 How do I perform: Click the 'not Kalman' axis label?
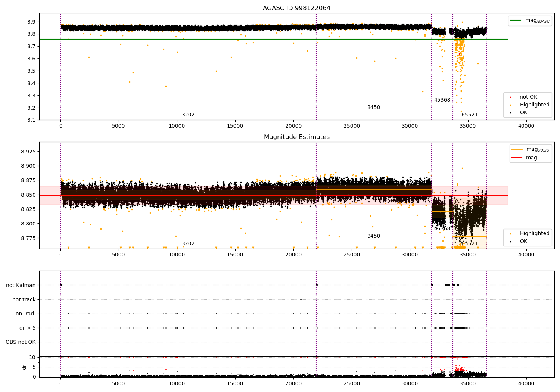coord(21,286)
